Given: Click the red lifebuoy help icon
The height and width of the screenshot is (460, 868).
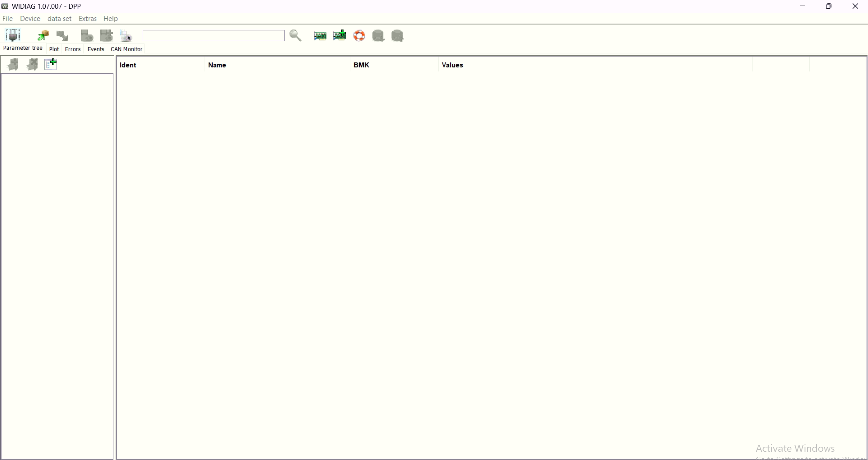Looking at the screenshot, I should pos(359,36).
